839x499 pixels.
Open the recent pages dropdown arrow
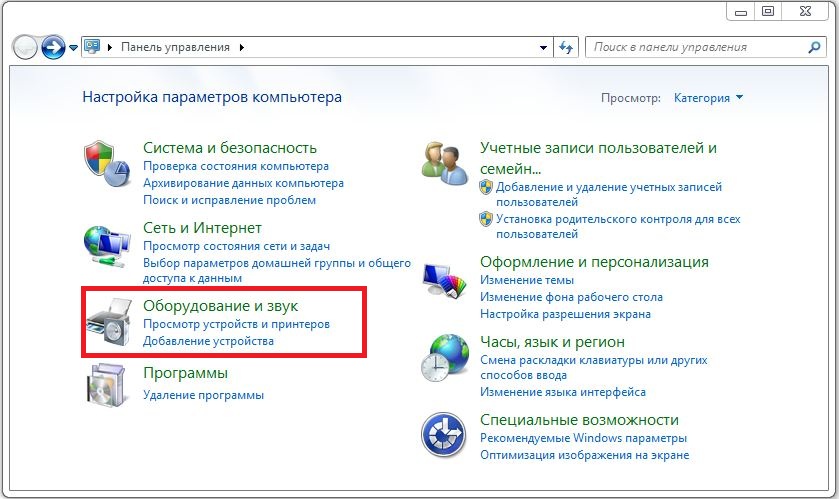click(73, 48)
